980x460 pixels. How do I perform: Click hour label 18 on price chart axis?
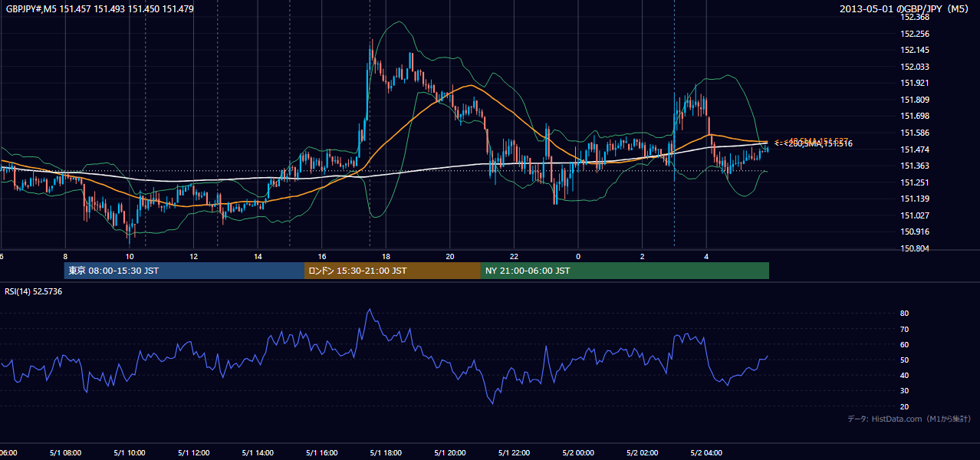[386, 257]
